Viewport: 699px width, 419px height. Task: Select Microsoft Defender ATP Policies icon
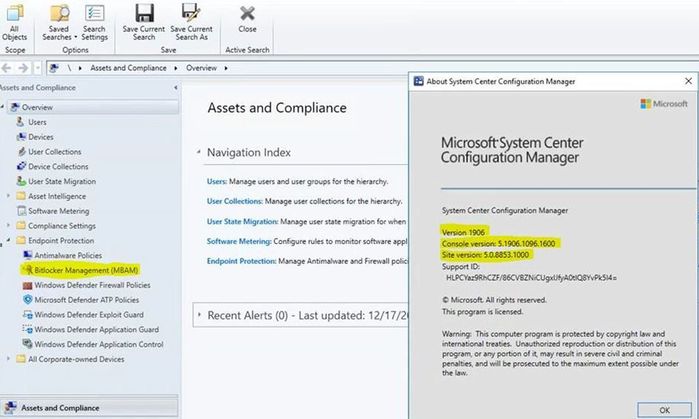pos(28,300)
